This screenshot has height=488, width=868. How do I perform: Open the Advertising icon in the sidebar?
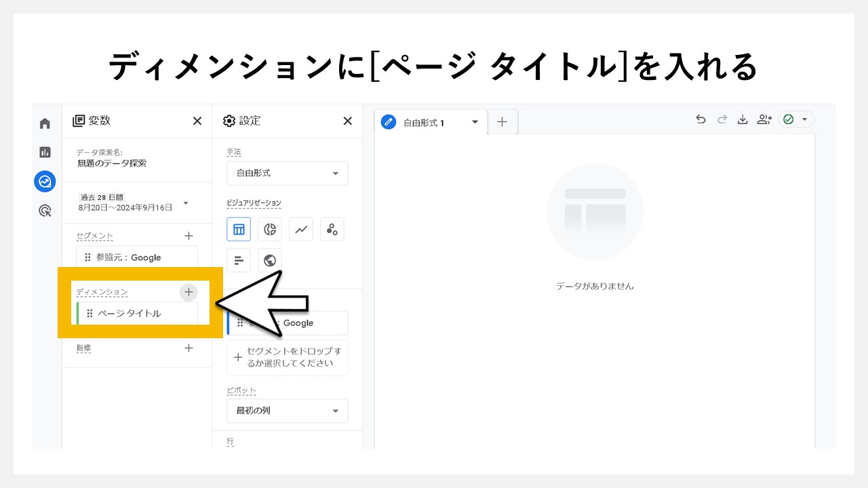click(x=44, y=211)
